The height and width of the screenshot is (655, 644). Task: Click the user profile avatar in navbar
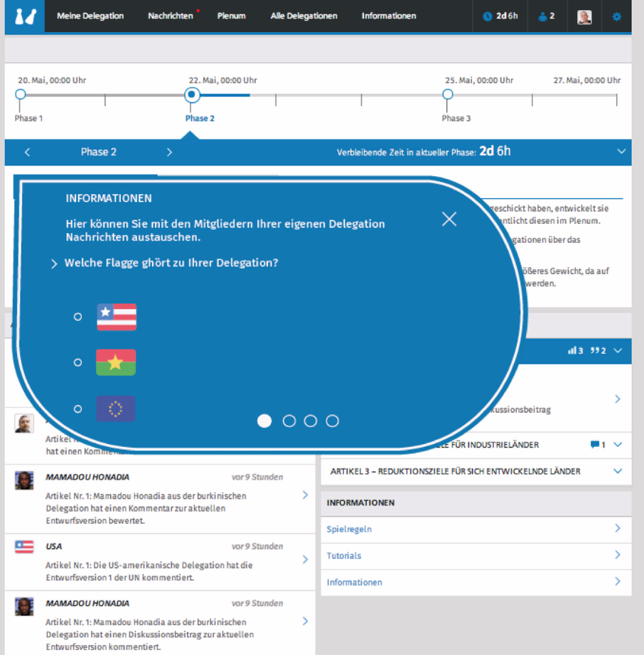[584, 16]
